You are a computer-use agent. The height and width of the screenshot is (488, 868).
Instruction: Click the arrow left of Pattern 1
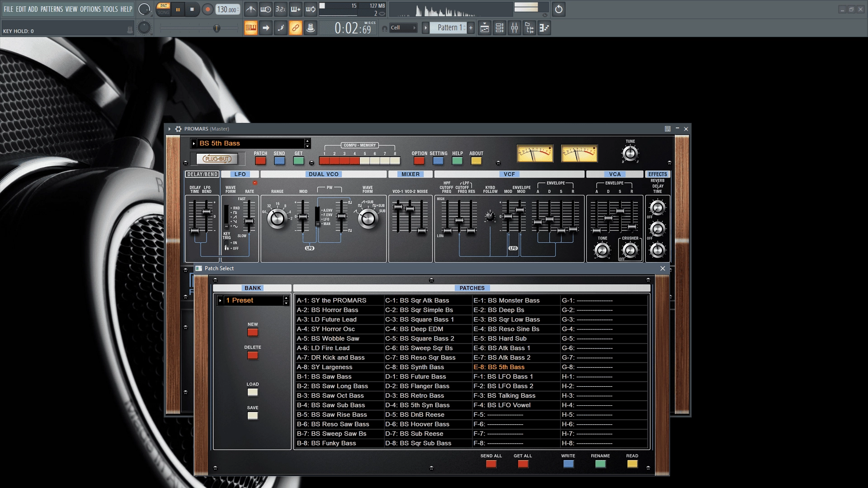click(425, 28)
